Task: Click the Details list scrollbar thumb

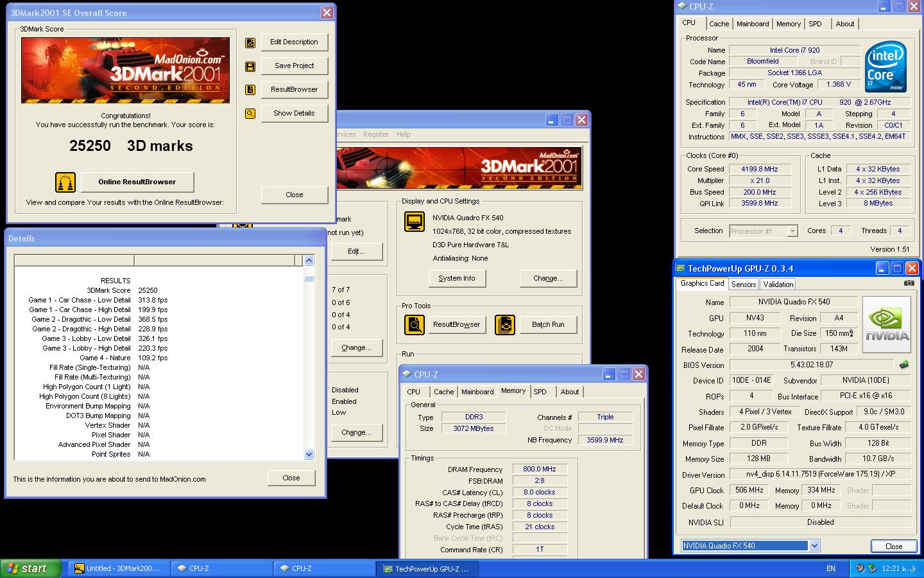Action: (x=309, y=278)
